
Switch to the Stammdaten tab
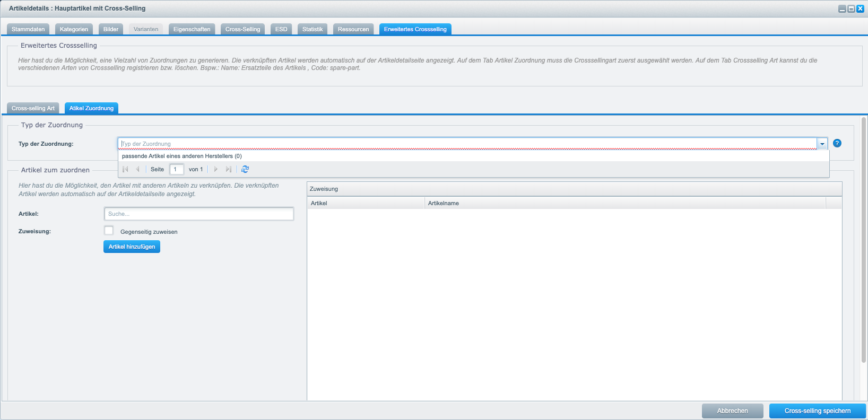pos(28,29)
